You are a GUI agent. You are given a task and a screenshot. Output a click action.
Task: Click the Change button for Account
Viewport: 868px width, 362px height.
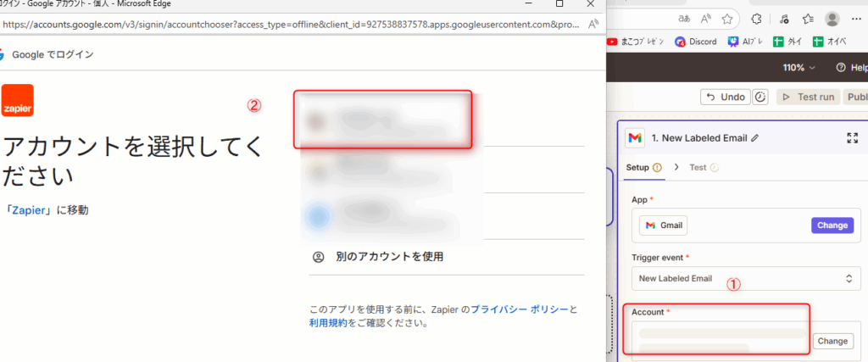pos(832,341)
